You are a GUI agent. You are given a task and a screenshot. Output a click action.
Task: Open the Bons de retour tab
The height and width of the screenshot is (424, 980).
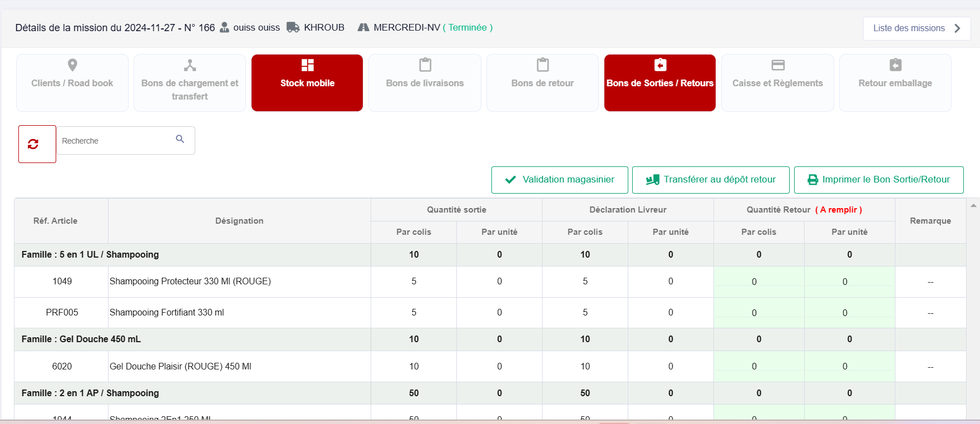542,83
